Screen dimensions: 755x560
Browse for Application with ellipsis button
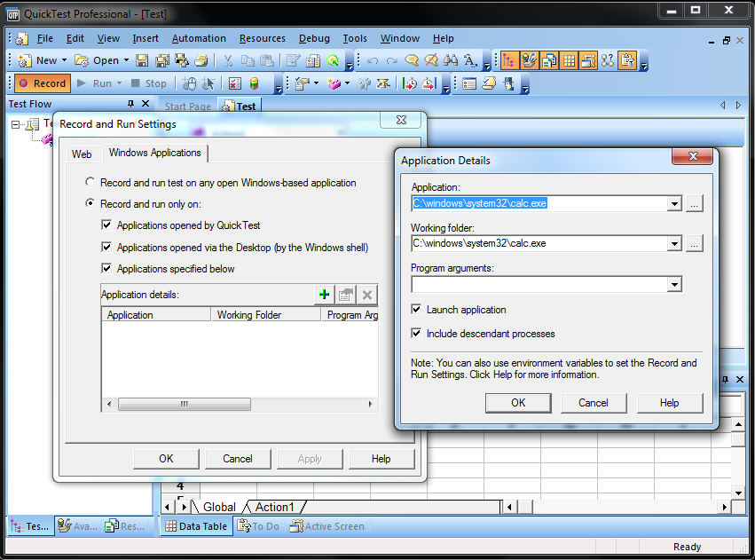coord(694,204)
